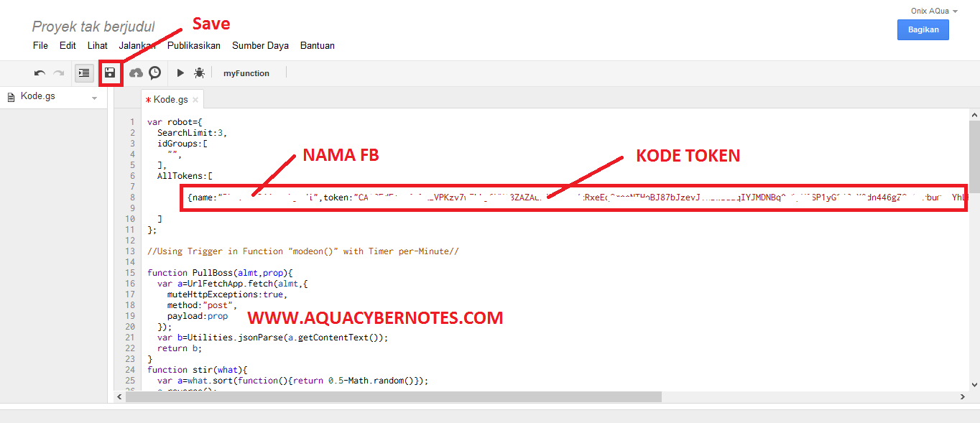
Task: Open the Onix AQua account dropdown
Action: (x=934, y=11)
